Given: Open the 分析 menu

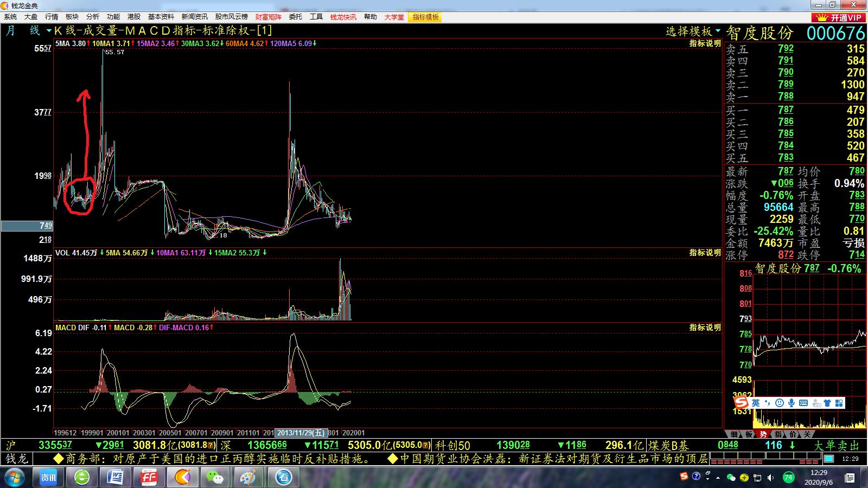Looking at the screenshot, I should point(93,17).
